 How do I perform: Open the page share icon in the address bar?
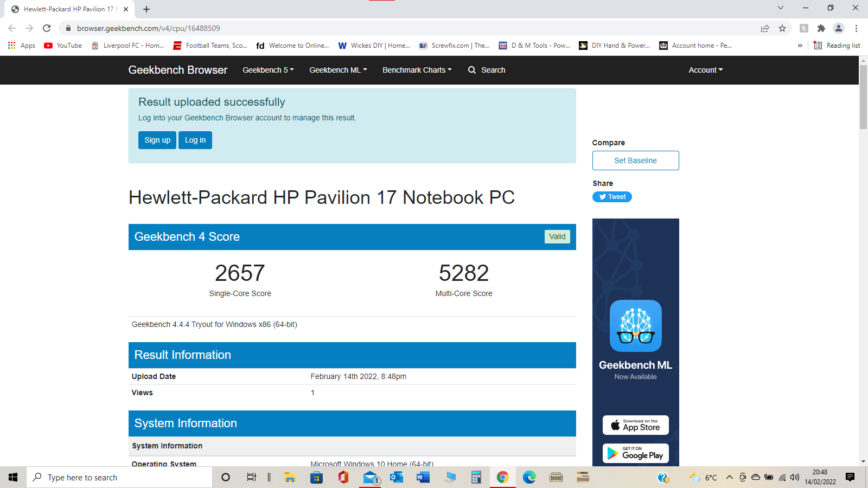tap(765, 28)
